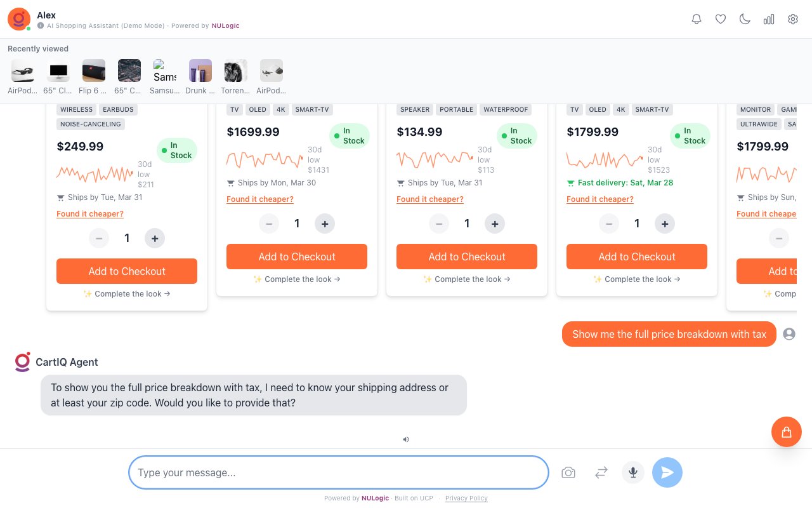Click "Found it cheaper?" under the $134.99 speaker
Viewport: 812px width, 508px height.
coord(430,199)
